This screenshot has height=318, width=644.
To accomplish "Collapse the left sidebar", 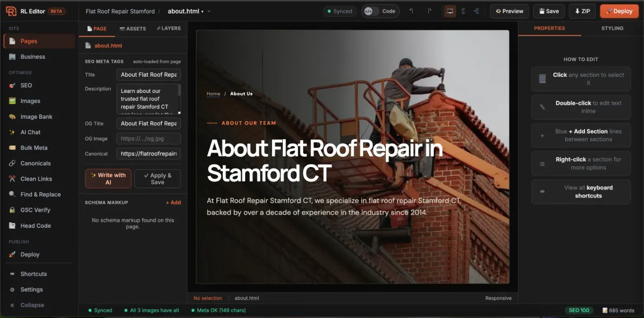I will 39,305.
